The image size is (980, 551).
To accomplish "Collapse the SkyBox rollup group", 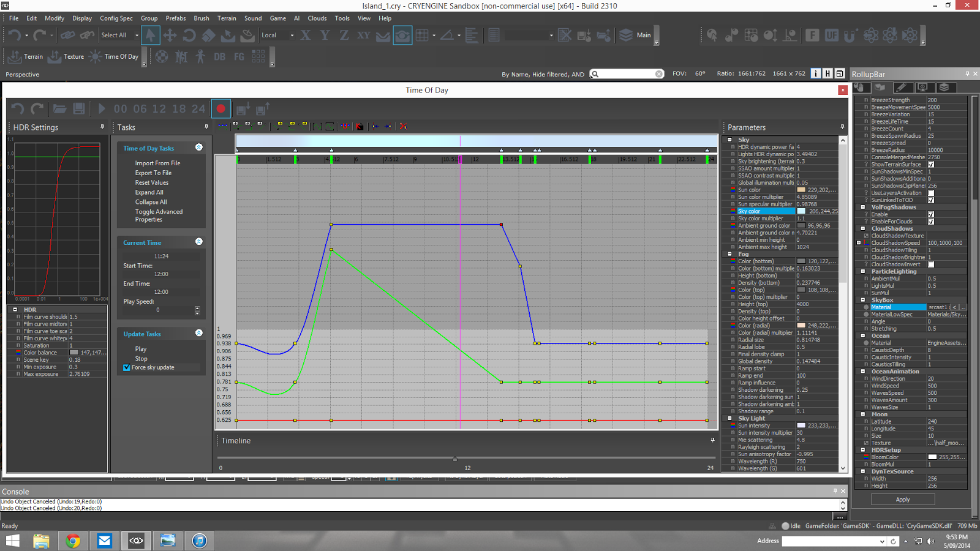I will tap(864, 300).
